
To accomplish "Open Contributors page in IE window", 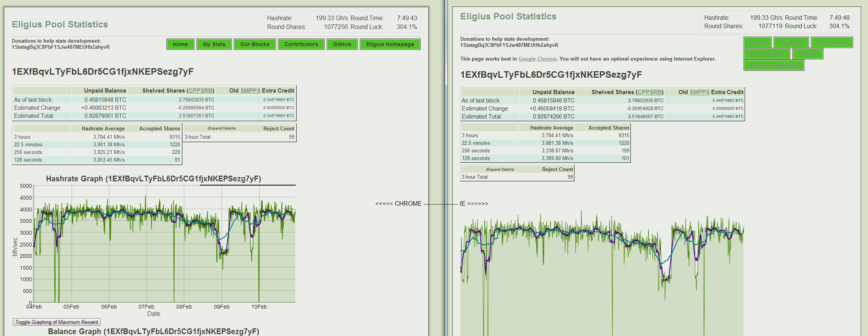I will coord(767,54).
